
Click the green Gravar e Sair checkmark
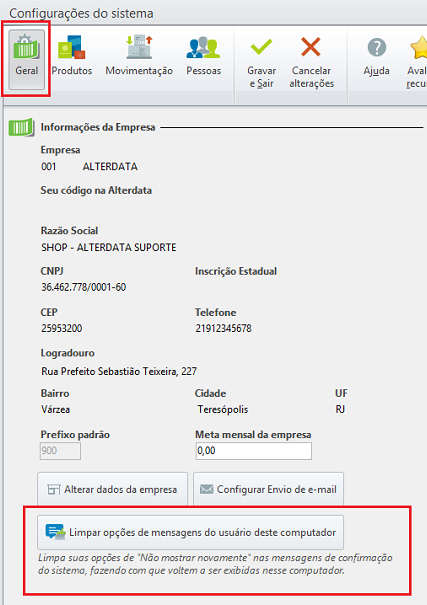pyautogui.click(x=261, y=47)
